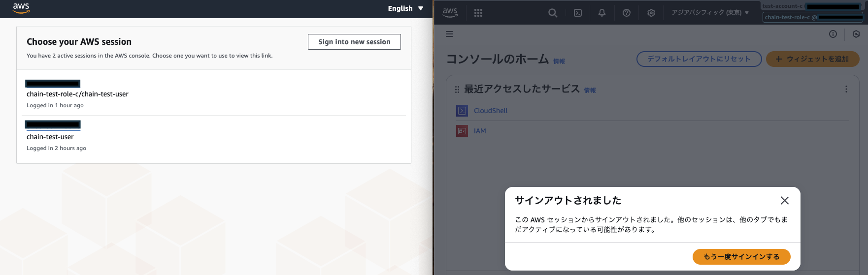868x275 pixels.
Task: Click the 情報 link beside 最近アクセスしたサービス
Action: tap(590, 91)
